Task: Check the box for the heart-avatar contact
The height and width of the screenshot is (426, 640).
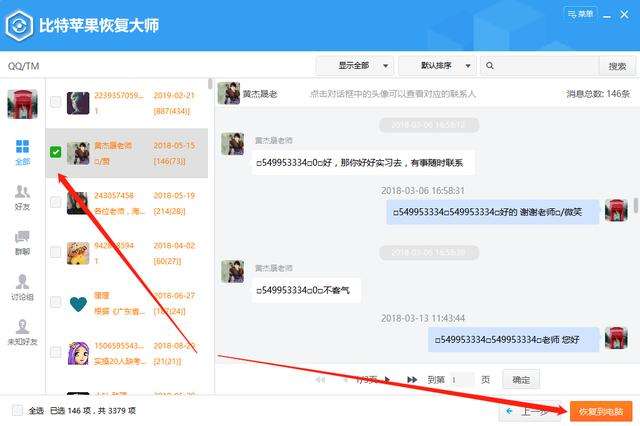Action: tap(56, 302)
